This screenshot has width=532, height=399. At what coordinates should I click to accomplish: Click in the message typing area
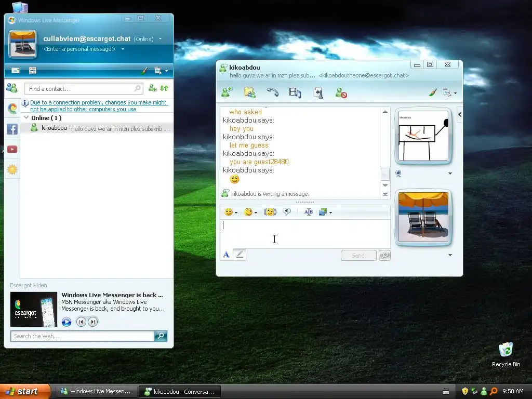point(305,234)
